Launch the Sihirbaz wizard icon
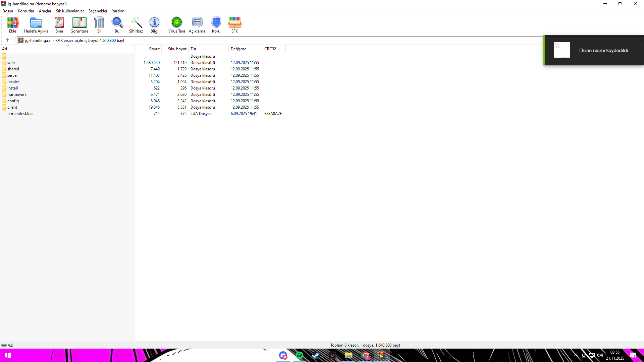644x362 pixels. click(x=136, y=25)
